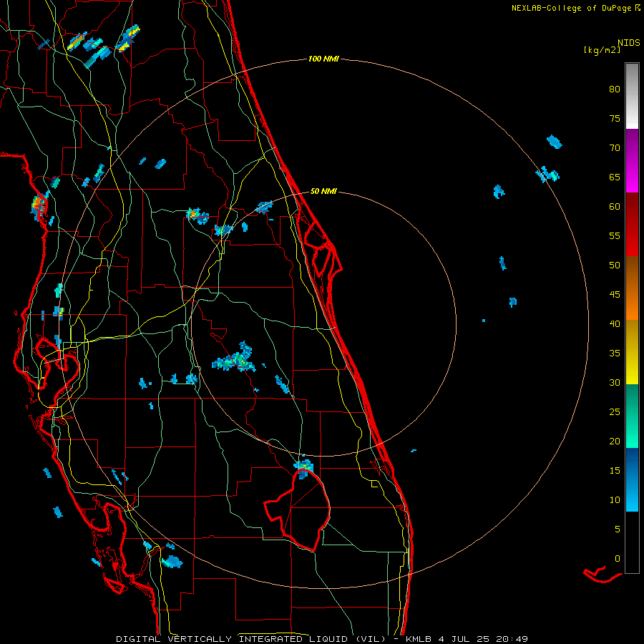Screen dimensions: 644x644
Task: Click the scale value 70
Action: [x=615, y=148]
